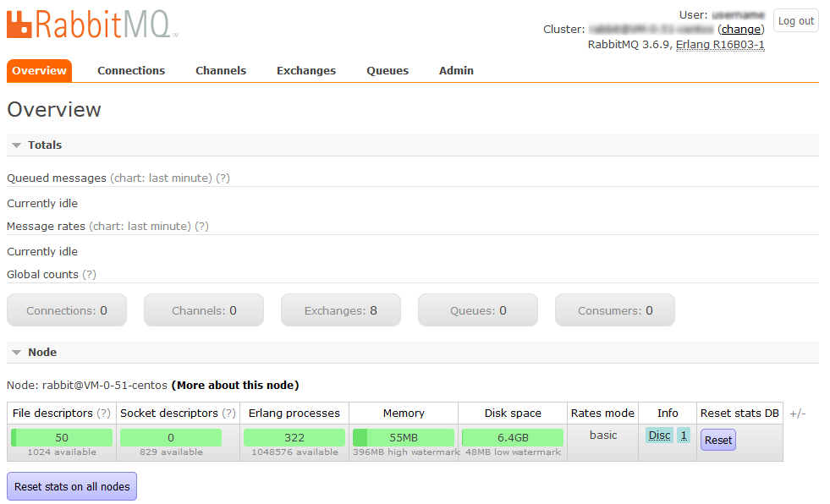Switch to the Connections tab
The image size is (830, 504).
tap(131, 71)
